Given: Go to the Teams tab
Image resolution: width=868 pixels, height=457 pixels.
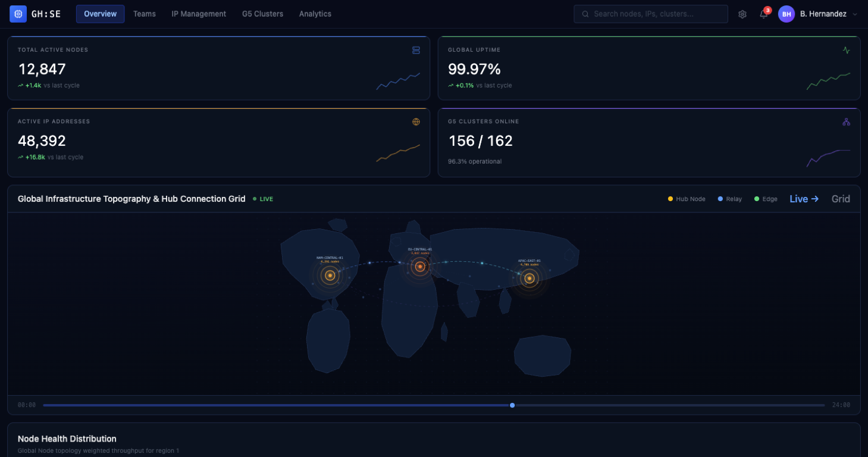Looking at the screenshot, I should tap(145, 14).
